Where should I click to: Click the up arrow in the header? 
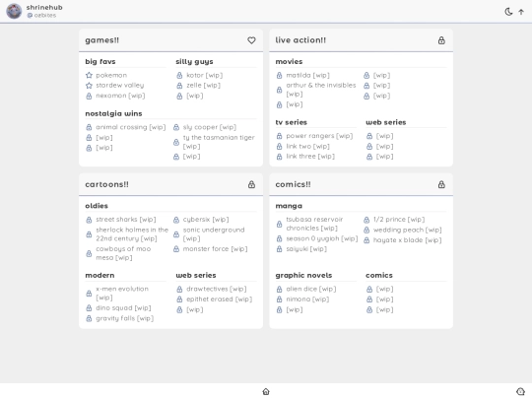(521, 12)
